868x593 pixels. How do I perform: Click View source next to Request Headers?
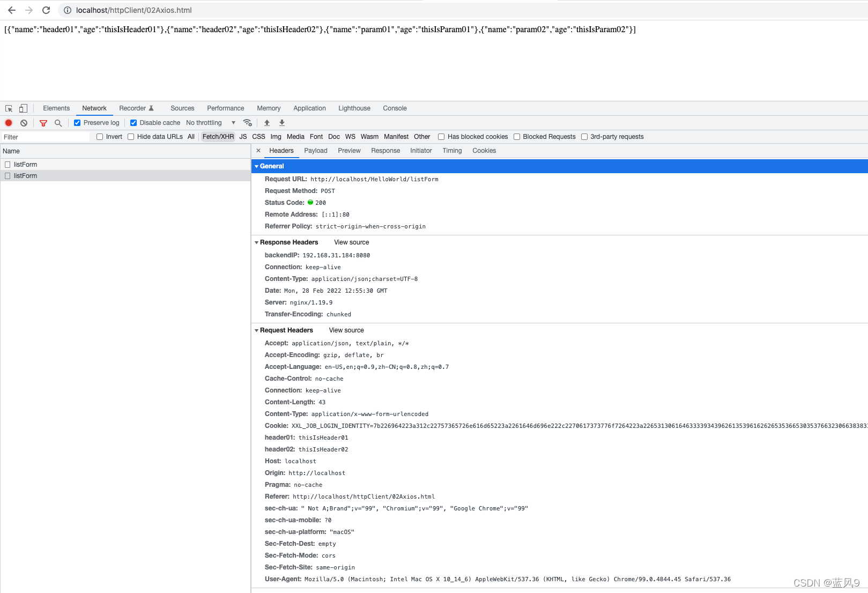[346, 330]
